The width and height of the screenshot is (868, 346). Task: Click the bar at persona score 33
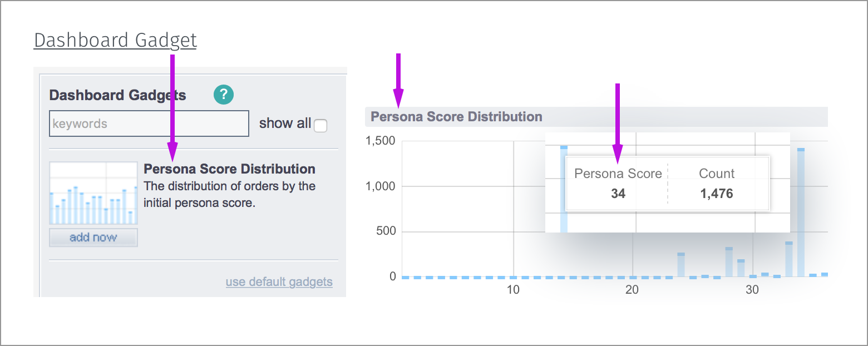coord(789,259)
